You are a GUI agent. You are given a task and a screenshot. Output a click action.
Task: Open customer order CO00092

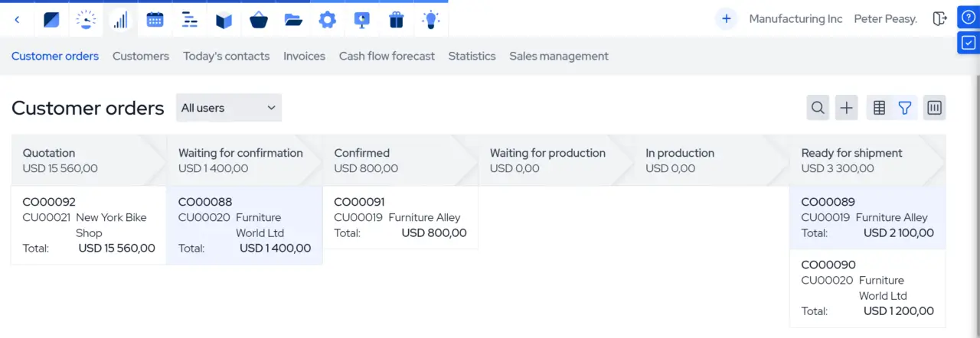(x=49, y=202)
